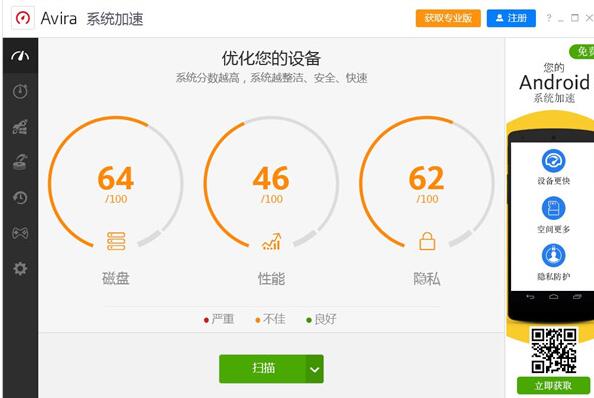The height and width of the screenshot is (398, 594).
Task: Maximize the Avira window
Action: pyautogui.click(x=575, y=18)
